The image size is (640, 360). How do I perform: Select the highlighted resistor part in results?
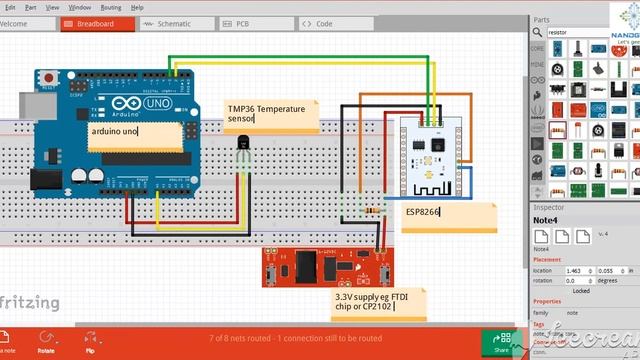558,130
